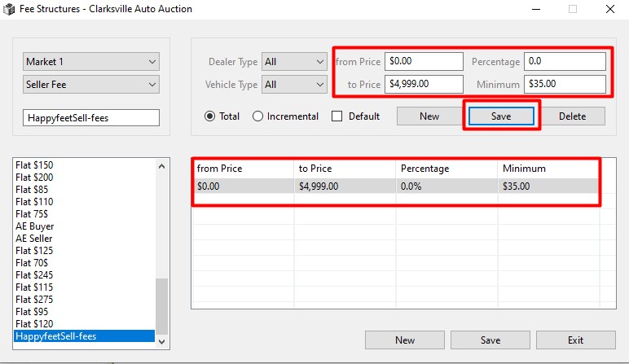629x364 pixels.
Task: Click the bottom Save button near Exit
Action: pyautogui.click(x=490, y=340)
